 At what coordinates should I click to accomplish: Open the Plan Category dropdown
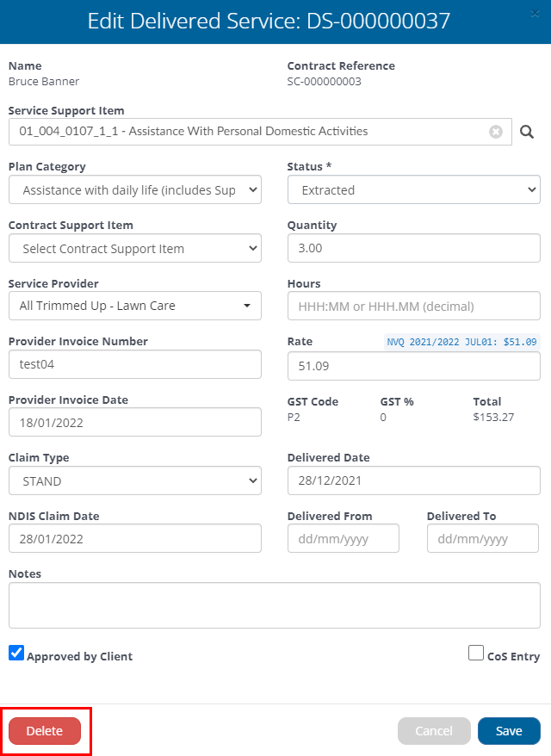pyautogui.click(x=135, y=189)
